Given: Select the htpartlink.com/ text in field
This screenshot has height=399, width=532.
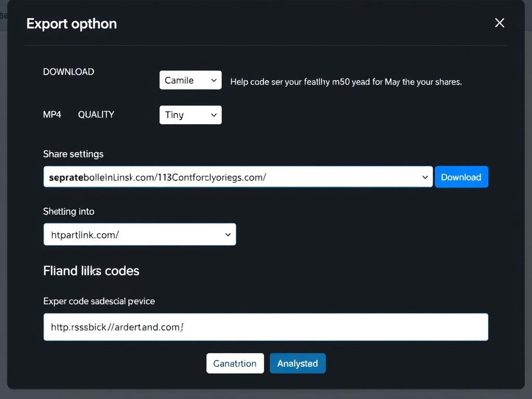Looking at the screenshot, I should pos(85,235).
